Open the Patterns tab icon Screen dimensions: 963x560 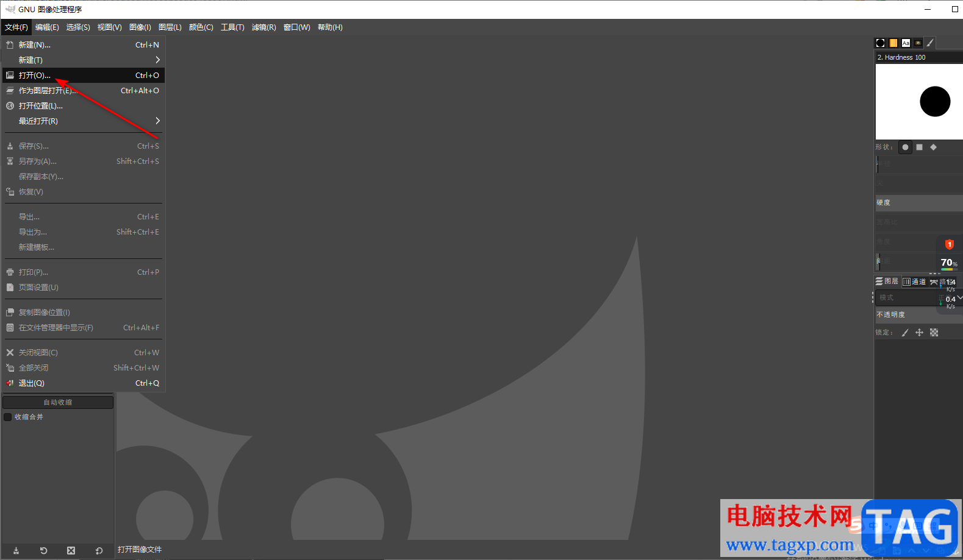click(893, 43)
